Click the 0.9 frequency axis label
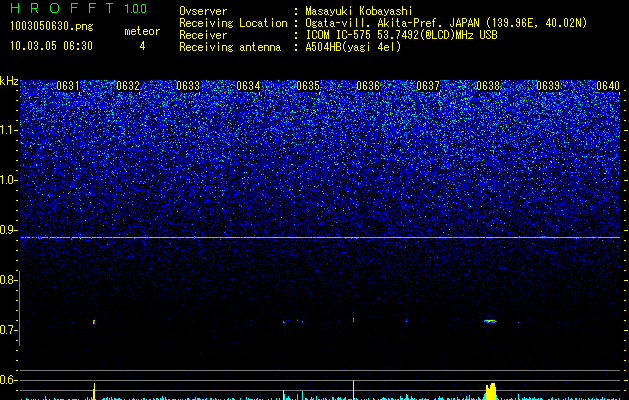The width and height of the screenshot is (629, 400). tap(8, 230)
